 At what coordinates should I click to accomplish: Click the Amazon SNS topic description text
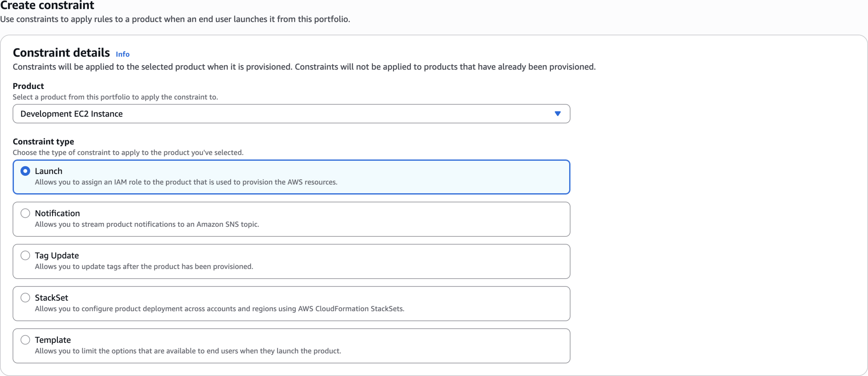pyautogui.click(x=147, y=224)
